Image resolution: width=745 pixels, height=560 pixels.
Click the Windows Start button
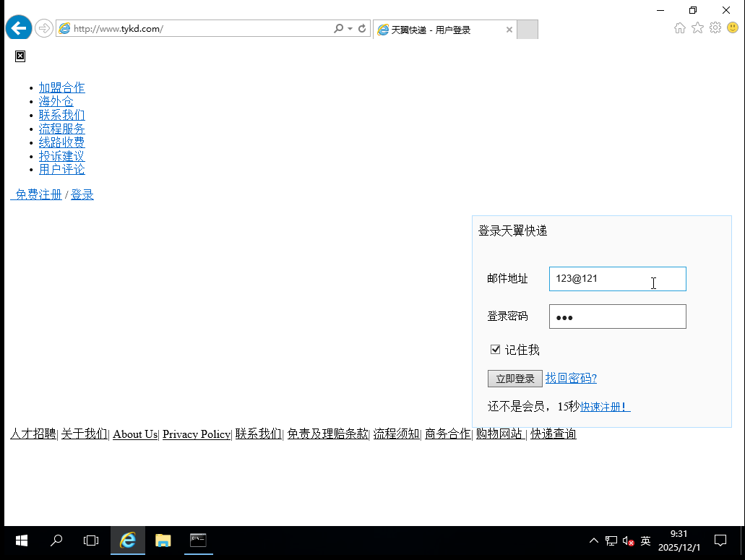click(x=21, y=540)
